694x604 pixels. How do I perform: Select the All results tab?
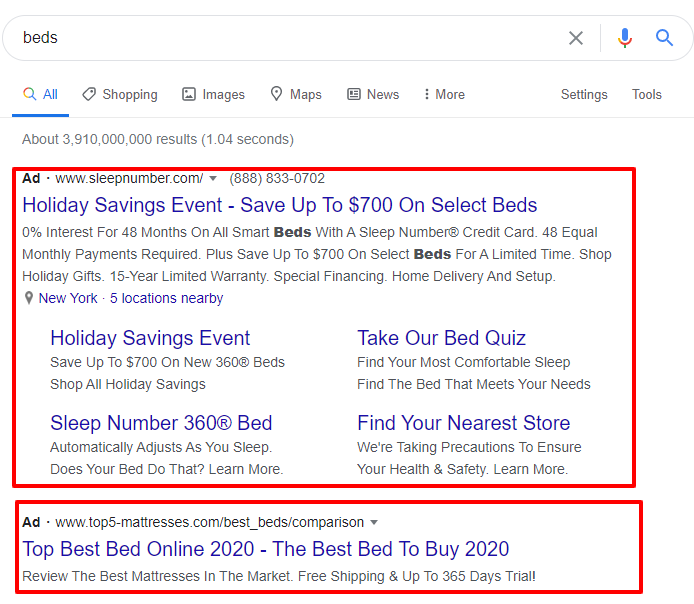click(x=40, y=95)
